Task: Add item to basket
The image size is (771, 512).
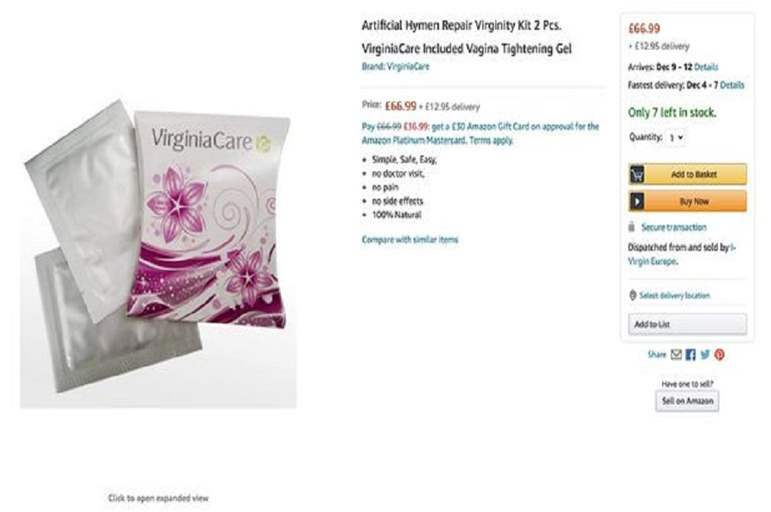Action: click(x=687, y=174)
